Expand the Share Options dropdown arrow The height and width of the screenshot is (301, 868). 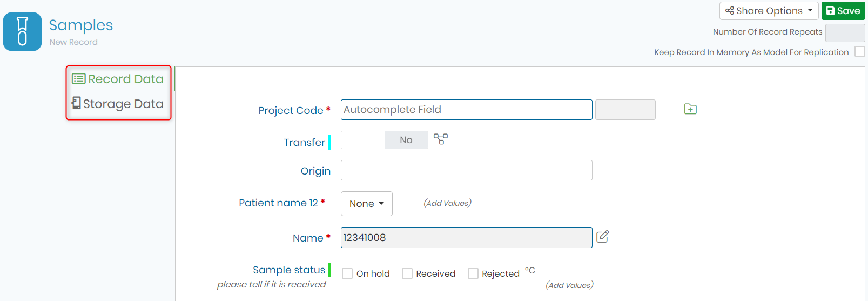[x=810, y=10]
